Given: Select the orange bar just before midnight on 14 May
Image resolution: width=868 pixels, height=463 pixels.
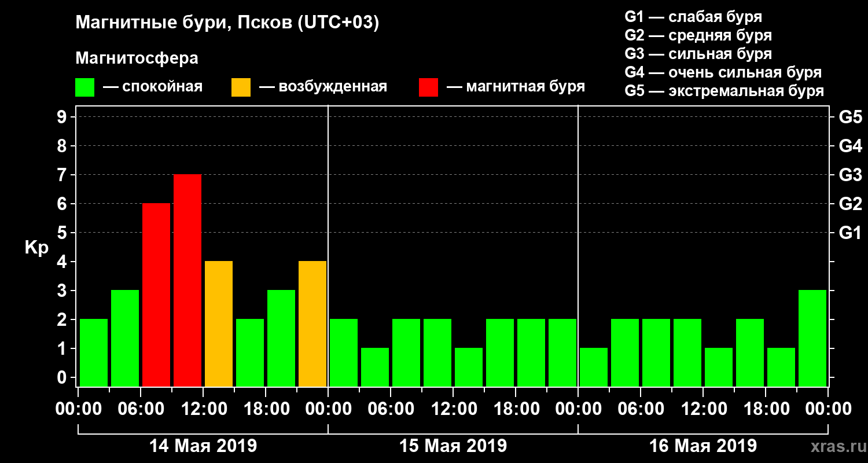Looking at the screenshot, I should (312, 324).
